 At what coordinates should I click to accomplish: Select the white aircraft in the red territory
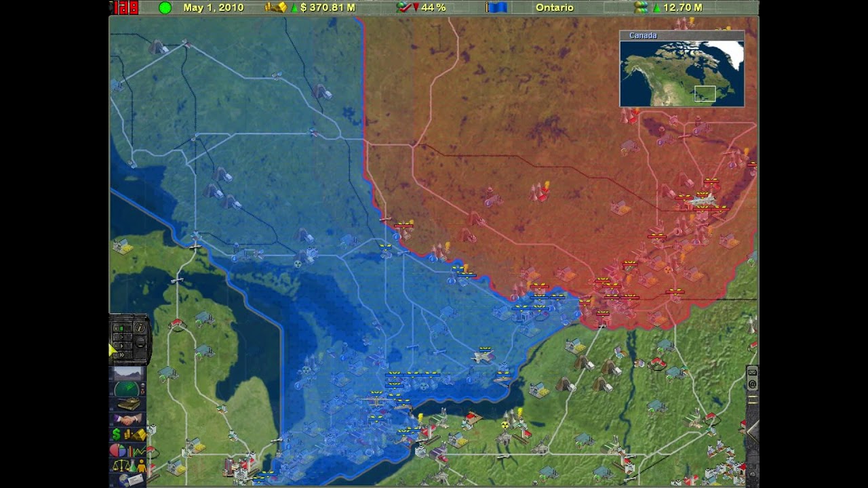pyautogui.click(x=703, y=200)
